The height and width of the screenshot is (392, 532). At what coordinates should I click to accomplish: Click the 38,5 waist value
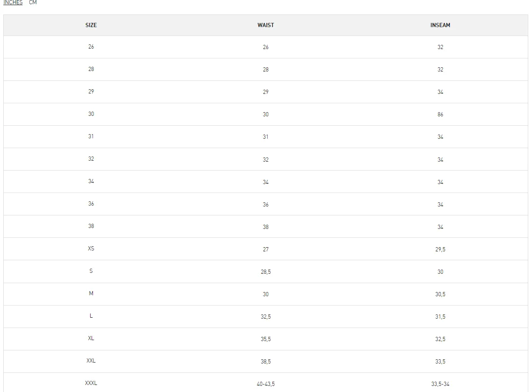(x=266, y=362)
